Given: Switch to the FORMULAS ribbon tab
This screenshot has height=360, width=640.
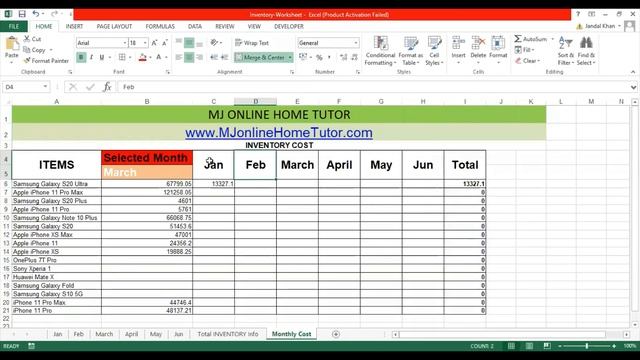Looking at the screenshot, I should [x=160, y=26].
